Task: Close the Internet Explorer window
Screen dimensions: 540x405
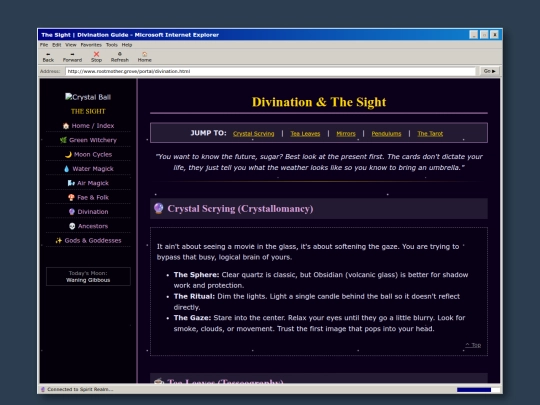Action: click(x=495, y=35)
